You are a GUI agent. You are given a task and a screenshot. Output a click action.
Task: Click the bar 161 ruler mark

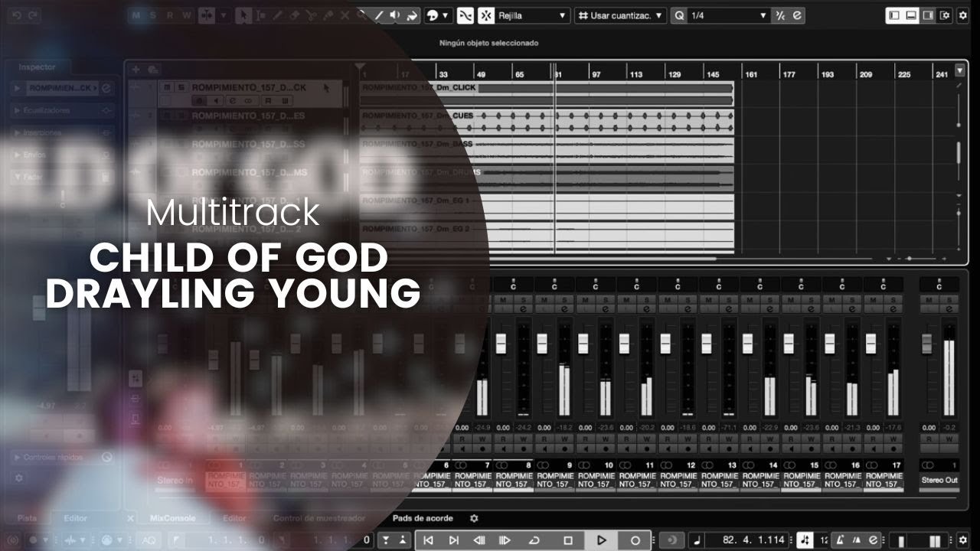[751, 74]
